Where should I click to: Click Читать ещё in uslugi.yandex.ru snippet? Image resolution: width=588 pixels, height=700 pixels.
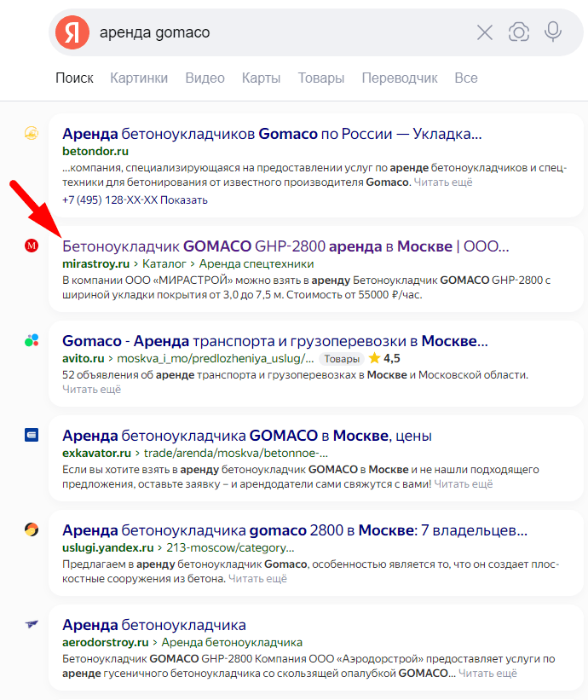pos(257,579)
